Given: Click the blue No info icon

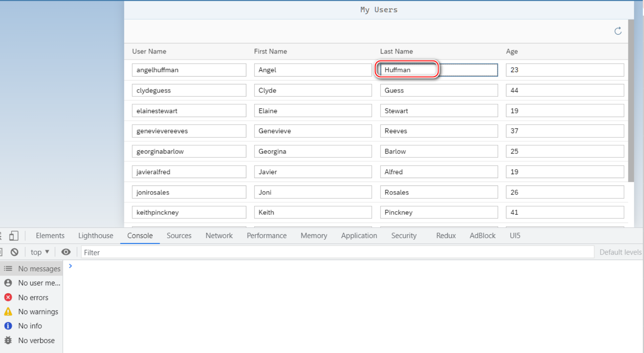Looking at the screenshot, I should (x=8, y=326).
